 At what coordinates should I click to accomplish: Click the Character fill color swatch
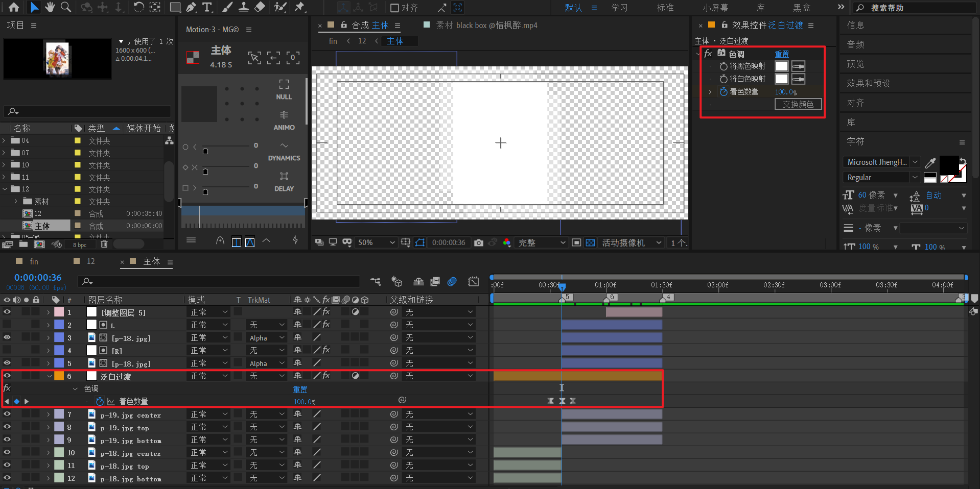948,165
